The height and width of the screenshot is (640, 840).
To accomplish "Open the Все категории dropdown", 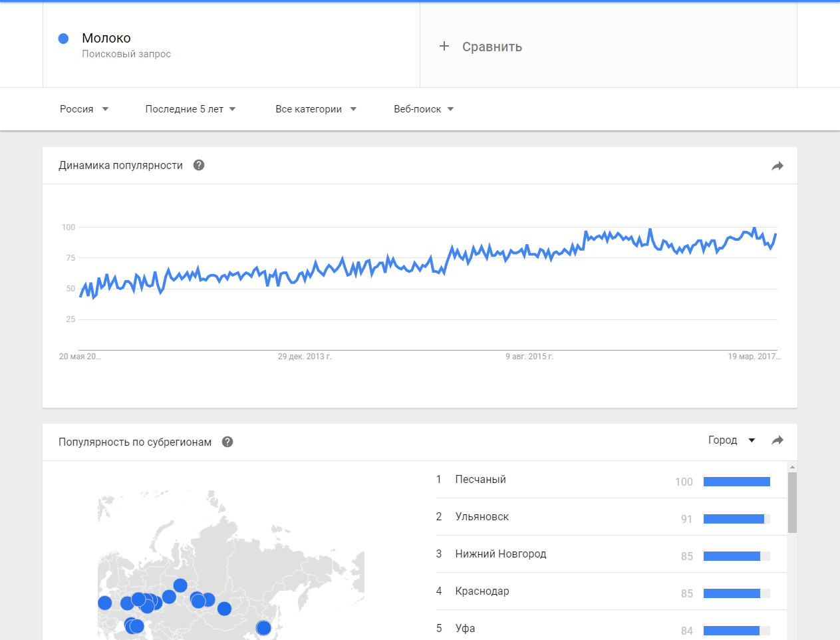I will 316,109.
